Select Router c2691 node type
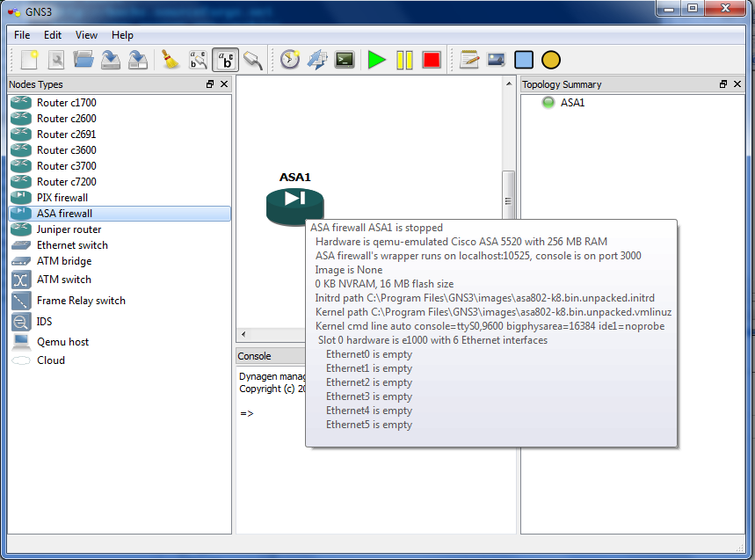Screen dimensions: 755x560 pyautogui.click(x=120, y=135)
